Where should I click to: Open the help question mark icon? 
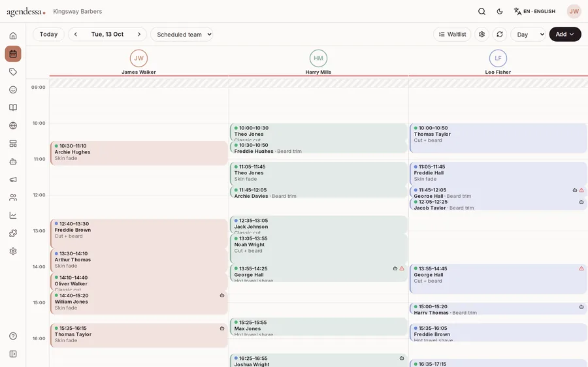click(13, 336)
